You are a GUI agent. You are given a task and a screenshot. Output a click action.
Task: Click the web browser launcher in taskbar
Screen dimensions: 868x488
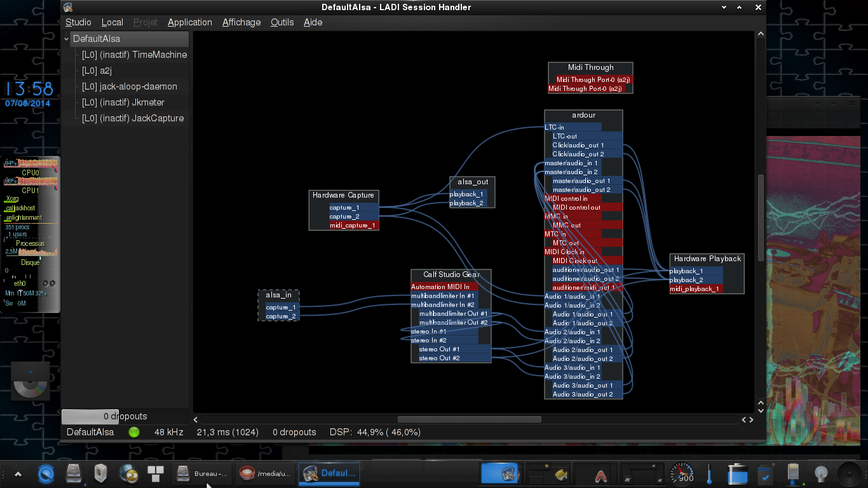click(x=129, y=473)
